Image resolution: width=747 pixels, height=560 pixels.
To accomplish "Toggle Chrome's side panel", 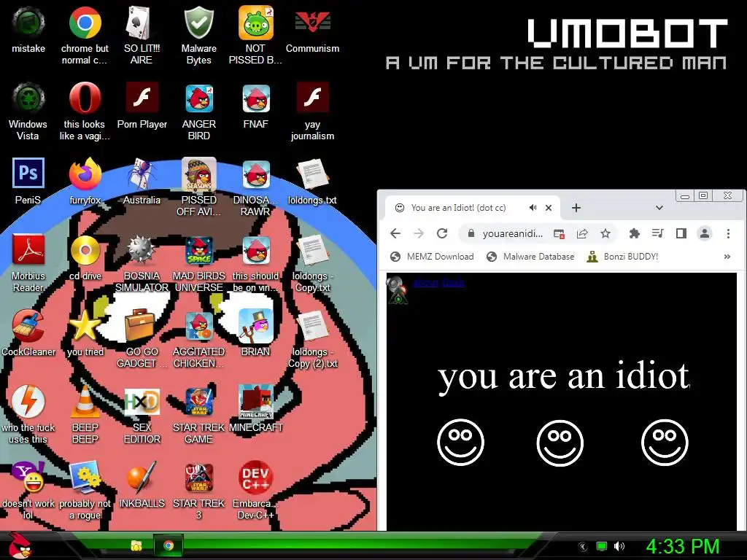I will (681, 233).
